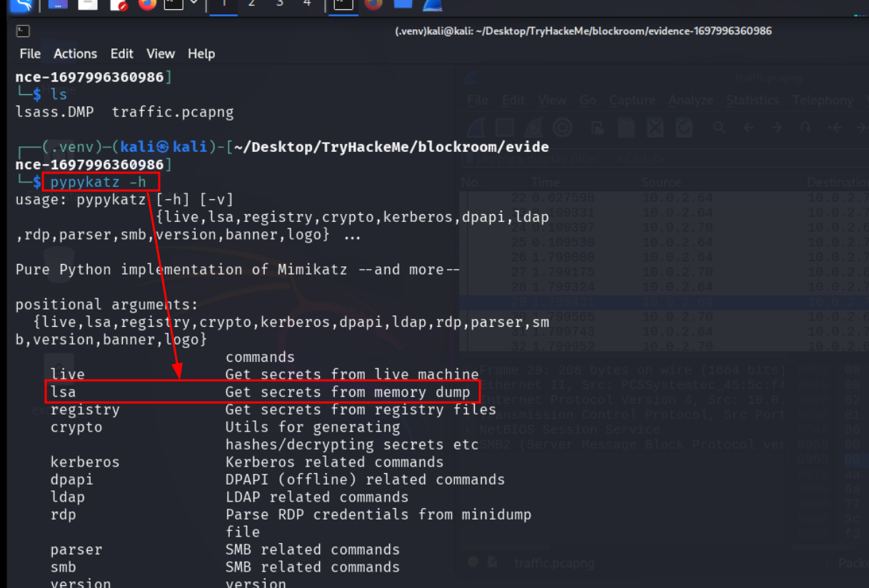Click Wireshark's expert info status circle icon
The width and height of the screenshot is (869, 588).
pyautogui.click(x=473, y=562)
